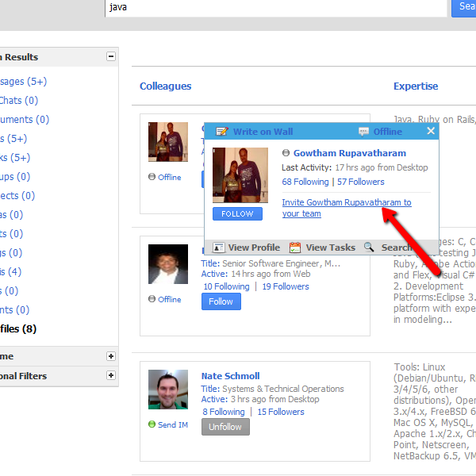Click first colleague's small profile photo
The width and height of the screenshot is (476, 476).
click(168, 142)
